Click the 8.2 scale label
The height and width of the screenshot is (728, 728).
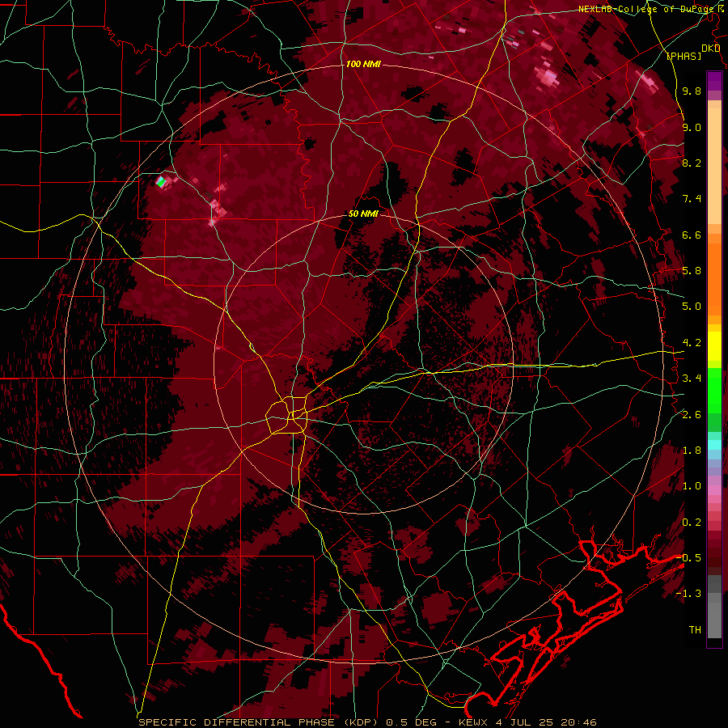pos(692,163)
